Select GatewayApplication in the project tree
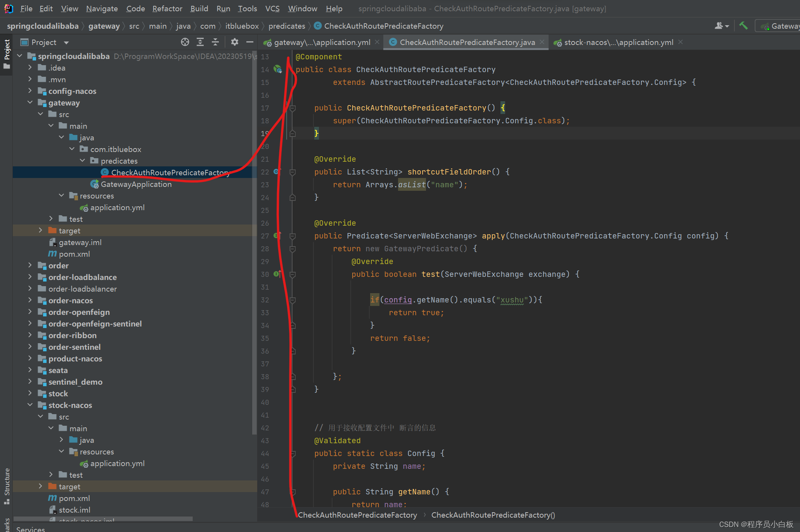 click(136, 184)
